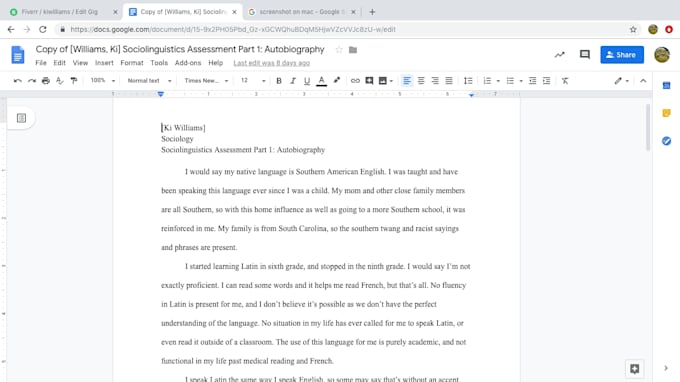
Task: Open Tasks in side panel
Action: click(667, 141)
